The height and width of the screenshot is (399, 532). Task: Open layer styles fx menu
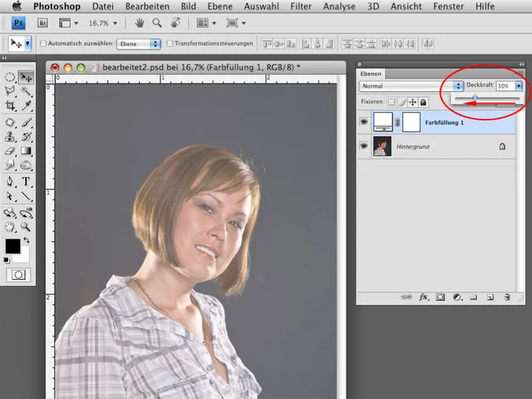[x=424, y=297]
